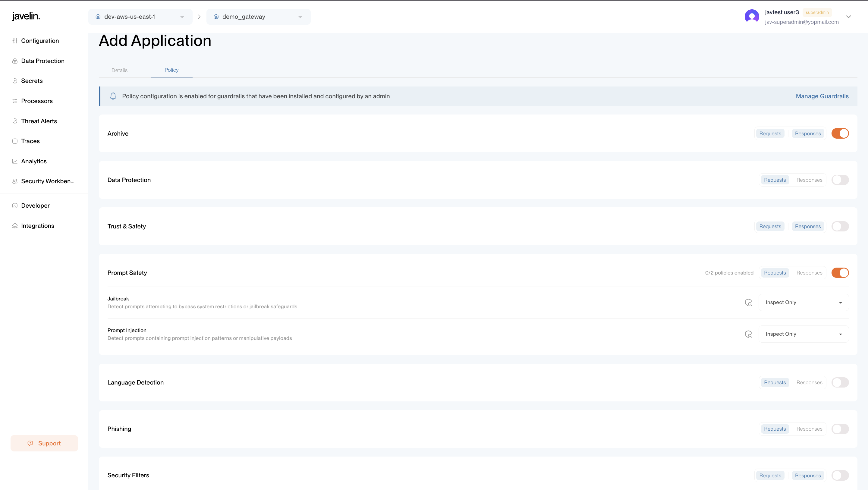Select the Policy tab
868x490 pixels.
pos(171,70)
